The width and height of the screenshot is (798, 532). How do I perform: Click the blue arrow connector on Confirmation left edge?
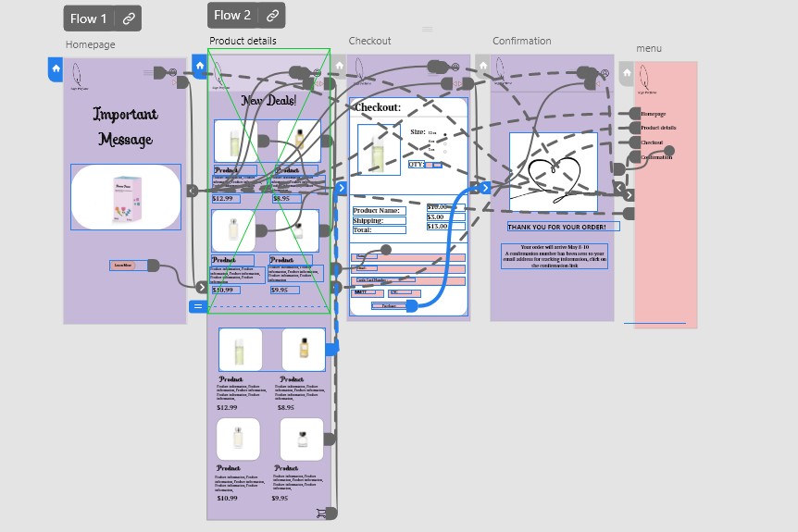[x=485, y=188]
